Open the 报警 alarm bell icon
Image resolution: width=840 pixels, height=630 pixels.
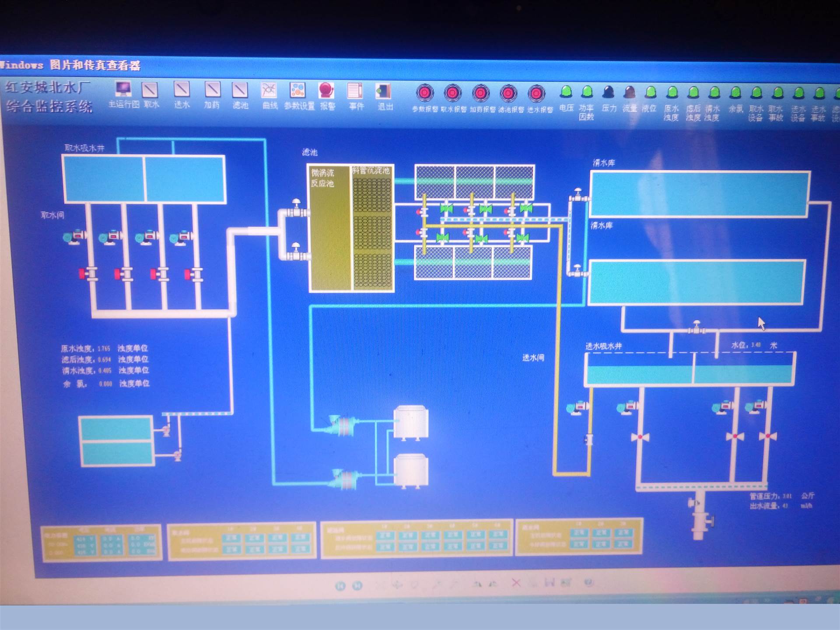click(326, 91)
